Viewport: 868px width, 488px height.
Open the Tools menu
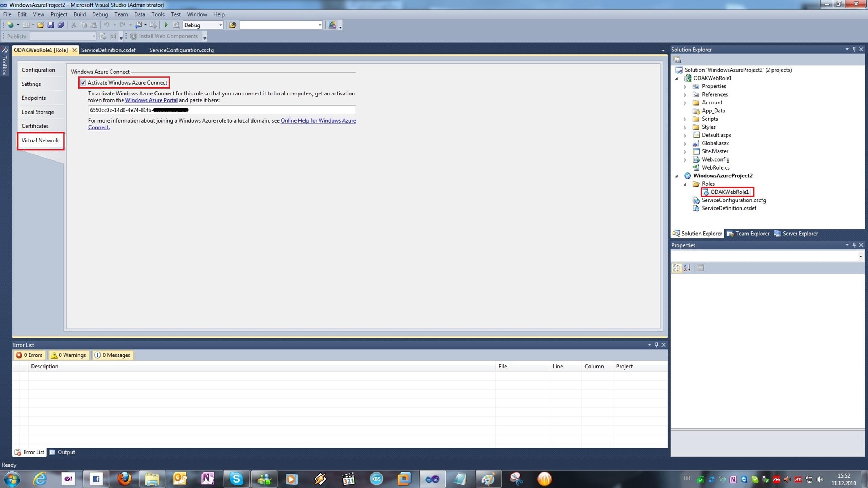158,14
